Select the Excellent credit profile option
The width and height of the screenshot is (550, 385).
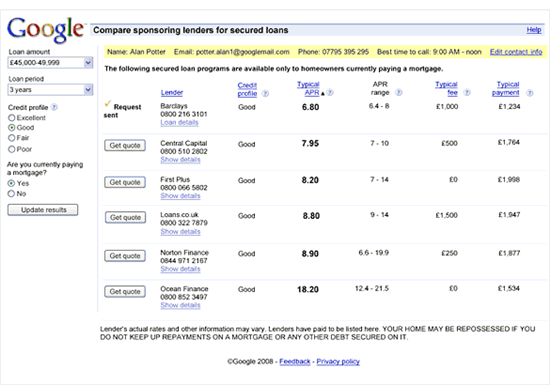pos(12,118)
